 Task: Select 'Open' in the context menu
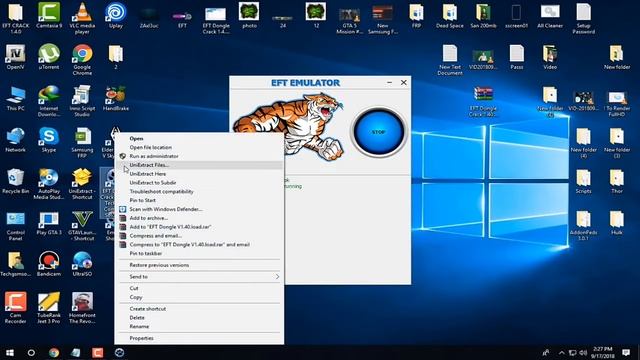coord(136,138)
